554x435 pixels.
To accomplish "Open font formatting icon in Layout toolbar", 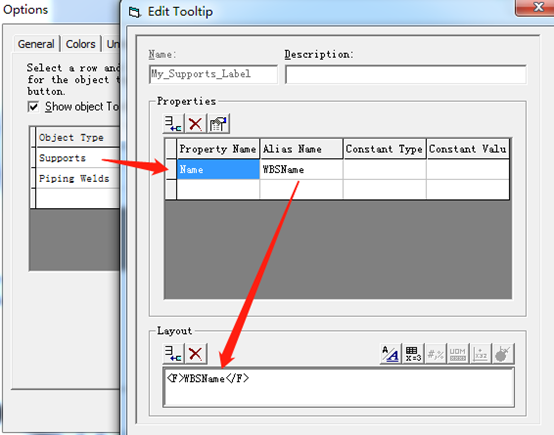I will point(390,353).
